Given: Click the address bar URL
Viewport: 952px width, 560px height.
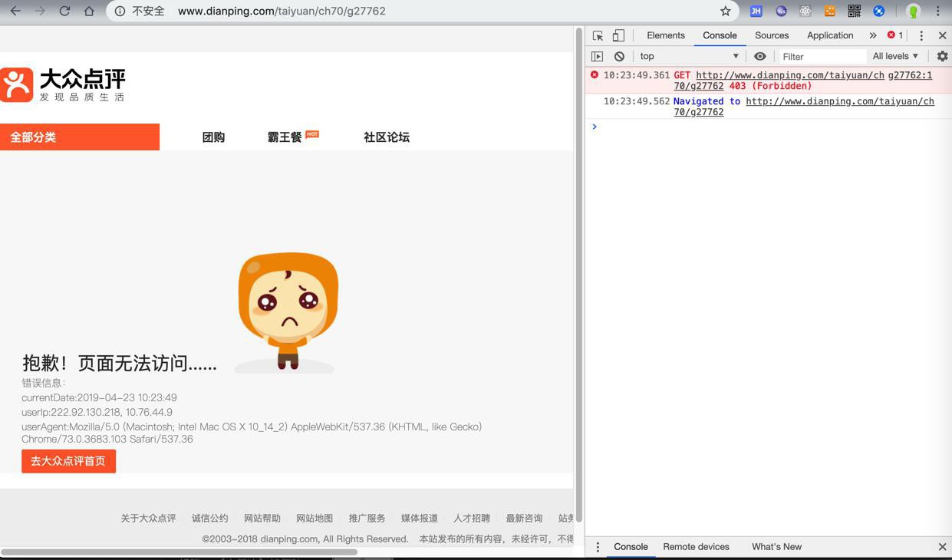Looking at the screenshot, I should point(282,12).
